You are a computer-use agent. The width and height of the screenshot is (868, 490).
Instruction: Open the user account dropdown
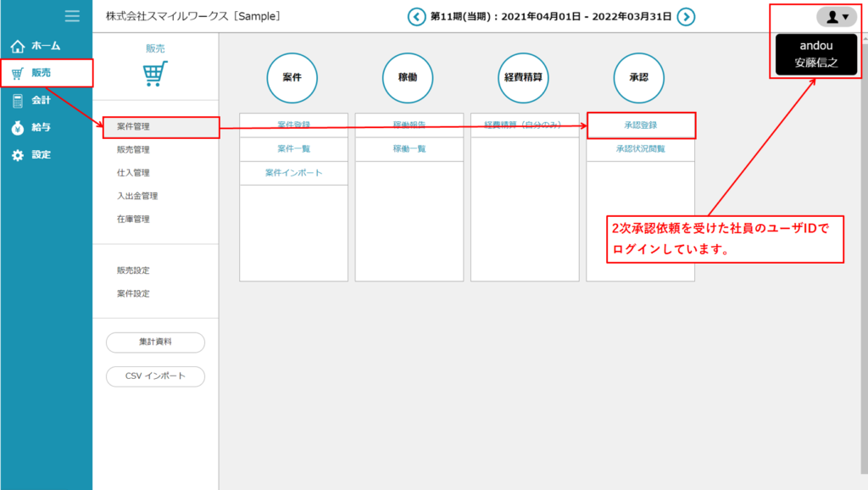tap(837, 17)
